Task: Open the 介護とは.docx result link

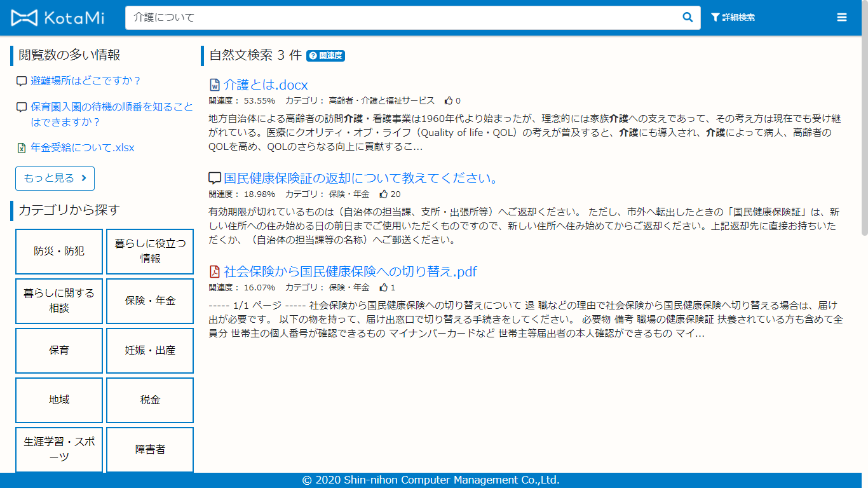Action: [266, 85]
